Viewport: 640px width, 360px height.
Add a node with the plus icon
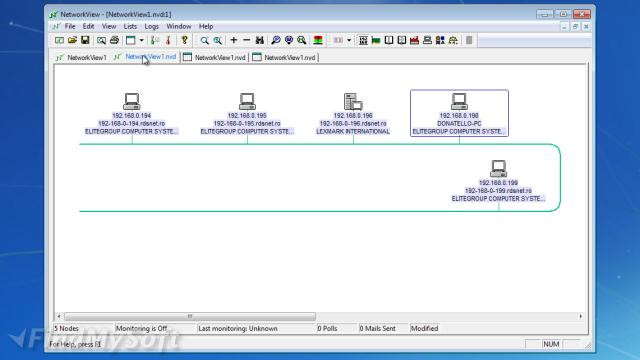(x=233, y=40)
